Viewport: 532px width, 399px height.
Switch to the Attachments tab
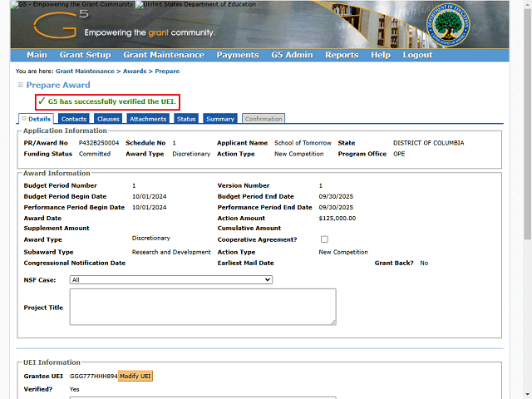pos(148,119)
